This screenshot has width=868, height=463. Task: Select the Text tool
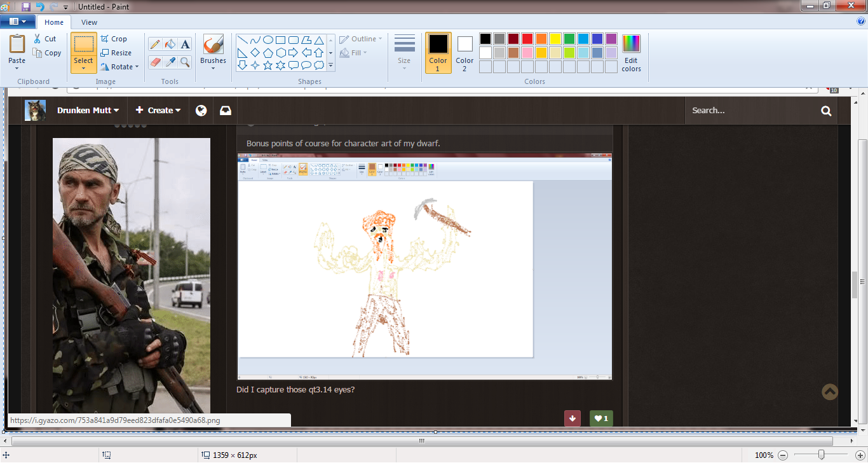click(185, 45)
